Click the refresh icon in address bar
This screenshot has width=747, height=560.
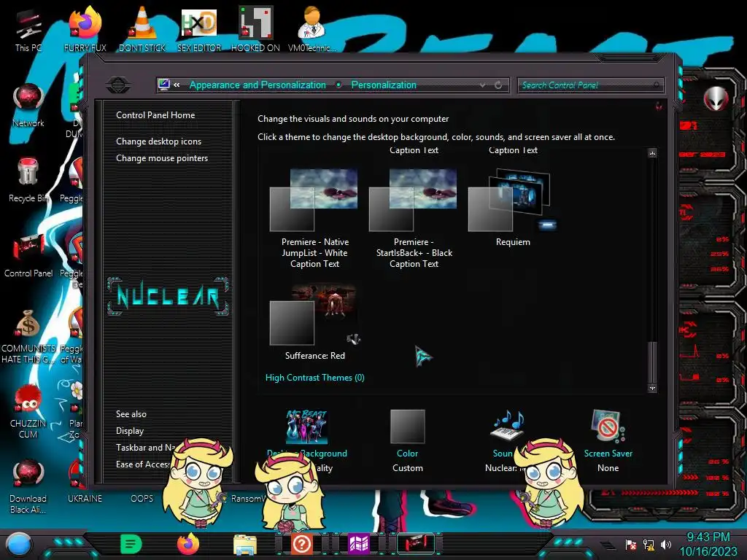[498, 85]
